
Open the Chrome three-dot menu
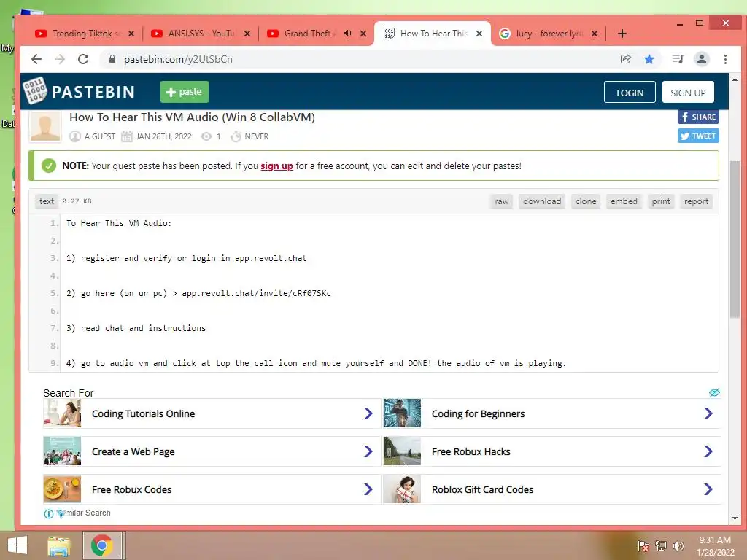pos(725,59)
